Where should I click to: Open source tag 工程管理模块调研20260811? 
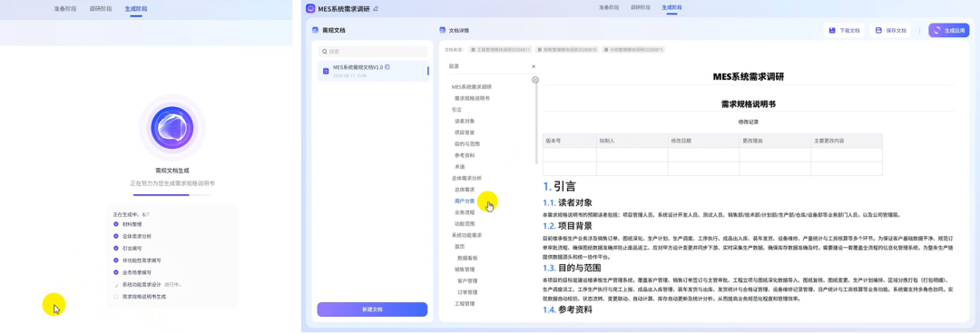coord(500,49)
